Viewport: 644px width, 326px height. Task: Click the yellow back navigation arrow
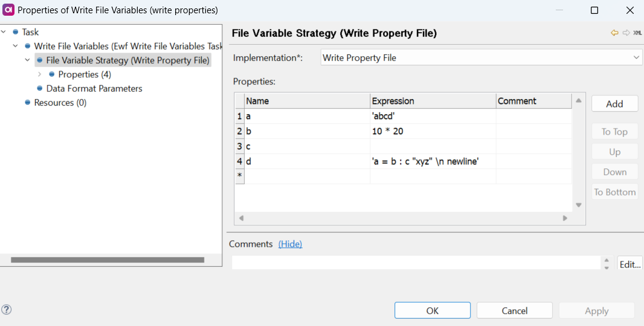[615, 33]
